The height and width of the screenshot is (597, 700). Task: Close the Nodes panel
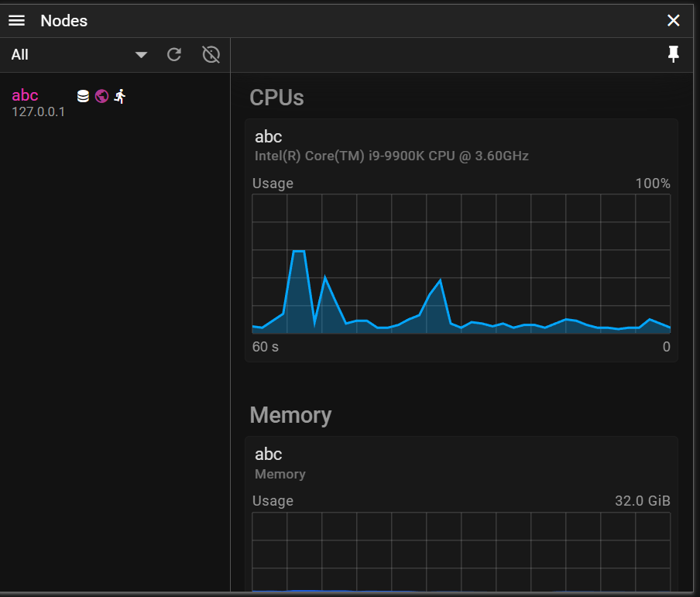click(673, 21)
